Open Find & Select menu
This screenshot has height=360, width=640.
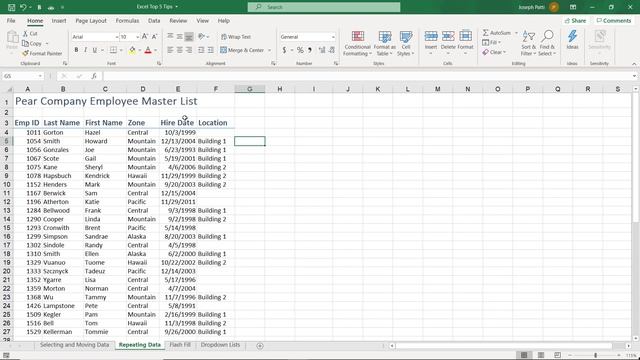[547, 43]
